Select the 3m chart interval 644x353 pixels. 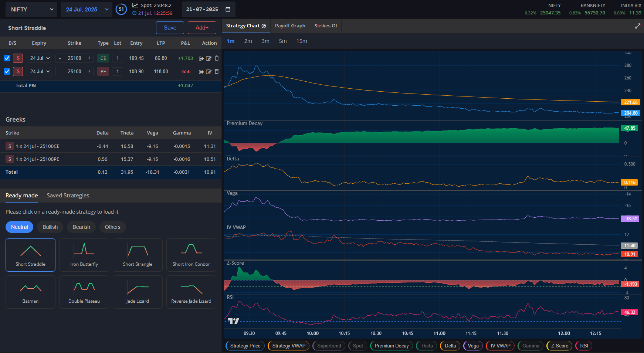click(x=265, y=41)
